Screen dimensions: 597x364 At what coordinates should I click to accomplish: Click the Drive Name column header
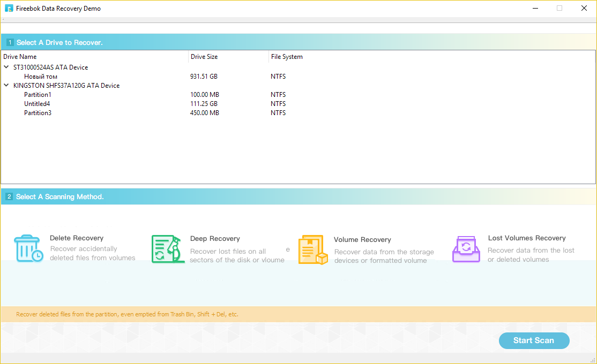click(x=20, y=56)
